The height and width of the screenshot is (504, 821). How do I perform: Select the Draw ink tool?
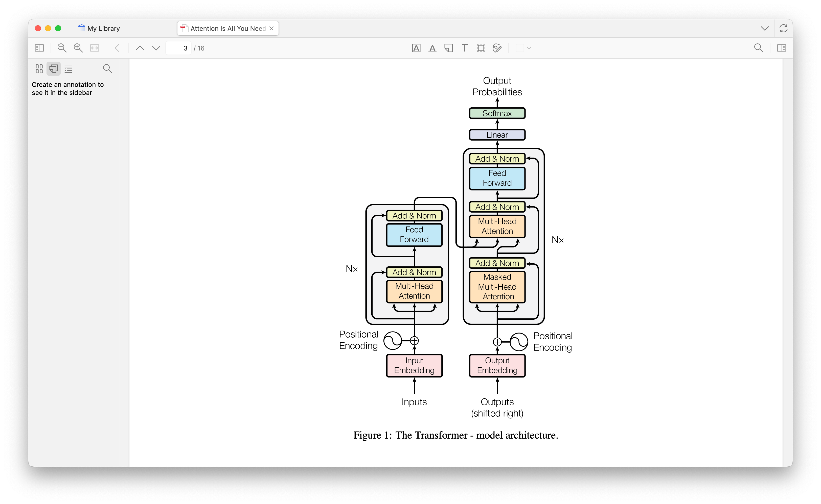[x=497, y=48]
